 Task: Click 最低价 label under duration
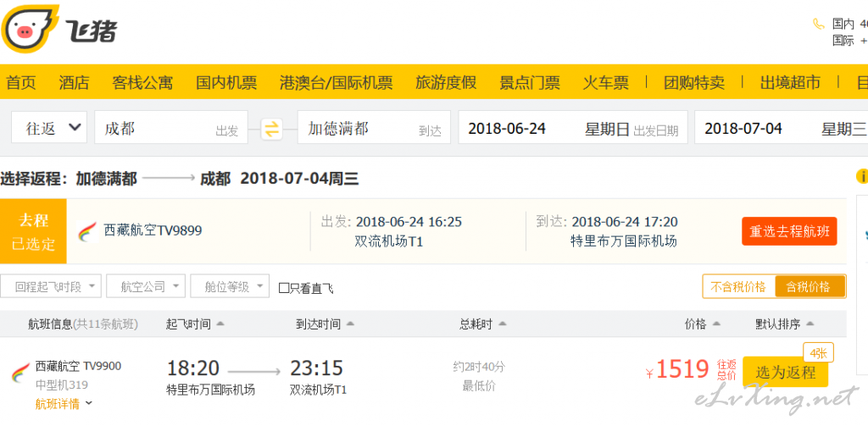(x=479, y=386)
